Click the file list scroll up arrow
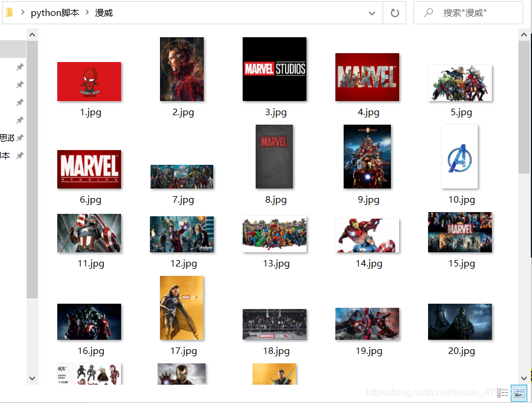 click(x=524, y=35)
